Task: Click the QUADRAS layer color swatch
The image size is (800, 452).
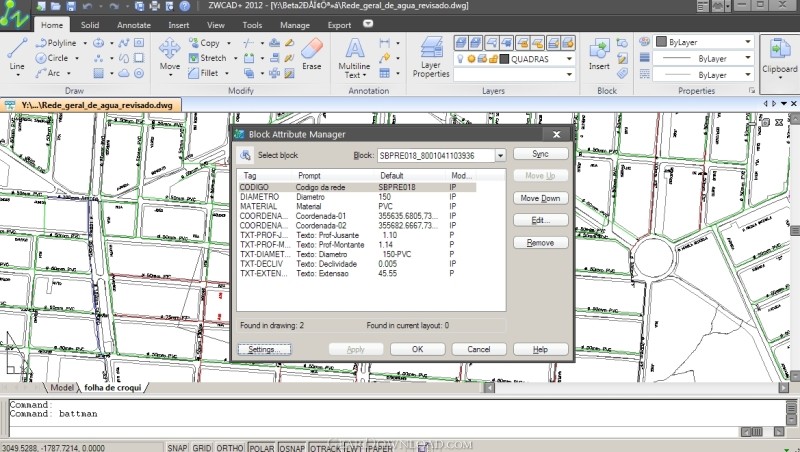Action: [x=504, y=59]
